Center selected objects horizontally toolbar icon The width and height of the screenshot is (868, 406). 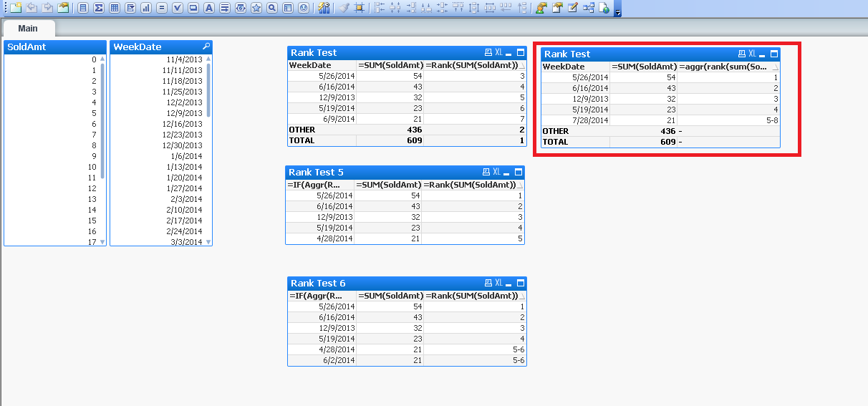point(395,8)
